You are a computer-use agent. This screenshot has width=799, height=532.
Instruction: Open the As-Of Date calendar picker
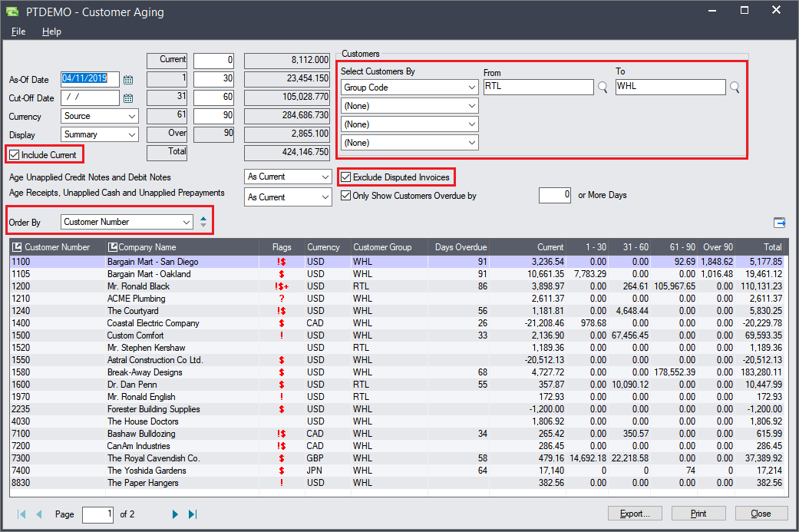coord(128,79)
